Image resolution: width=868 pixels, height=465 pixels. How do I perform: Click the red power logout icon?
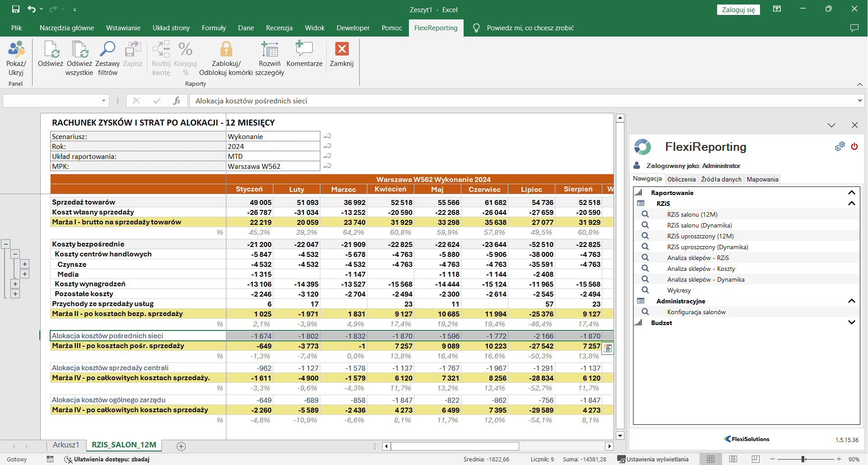coord(854,147)
